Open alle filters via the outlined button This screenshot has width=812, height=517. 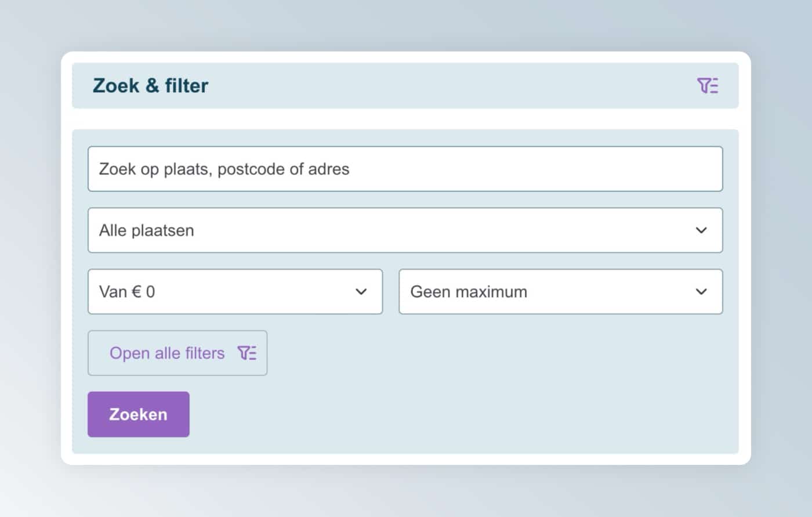point(177,353)
